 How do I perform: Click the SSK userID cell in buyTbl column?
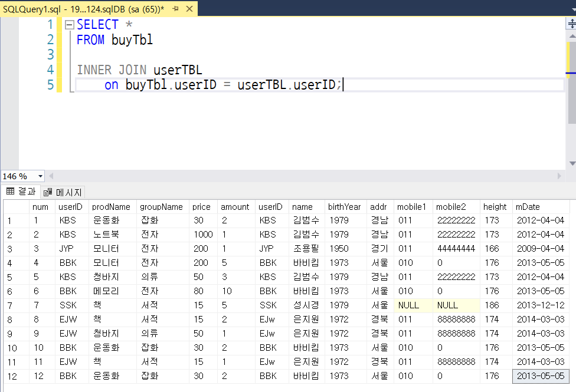[x=72, y=305]
